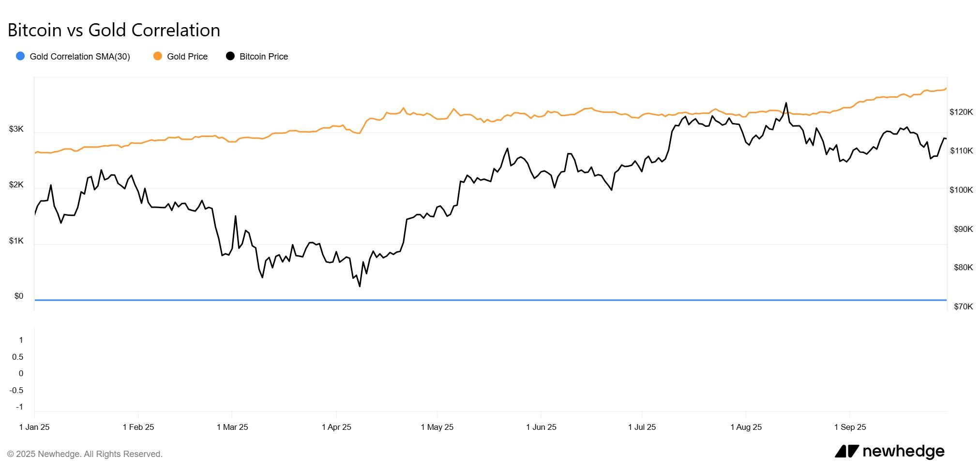
Task: Click the 0.5 correlation axis label
Action: [x=17, y=357]
